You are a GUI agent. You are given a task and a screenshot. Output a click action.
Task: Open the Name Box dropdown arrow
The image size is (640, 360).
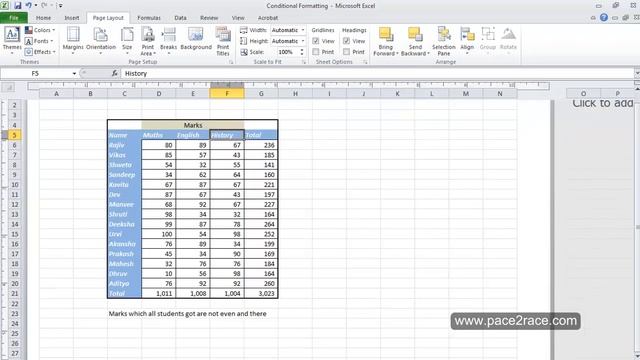[74, 73]
